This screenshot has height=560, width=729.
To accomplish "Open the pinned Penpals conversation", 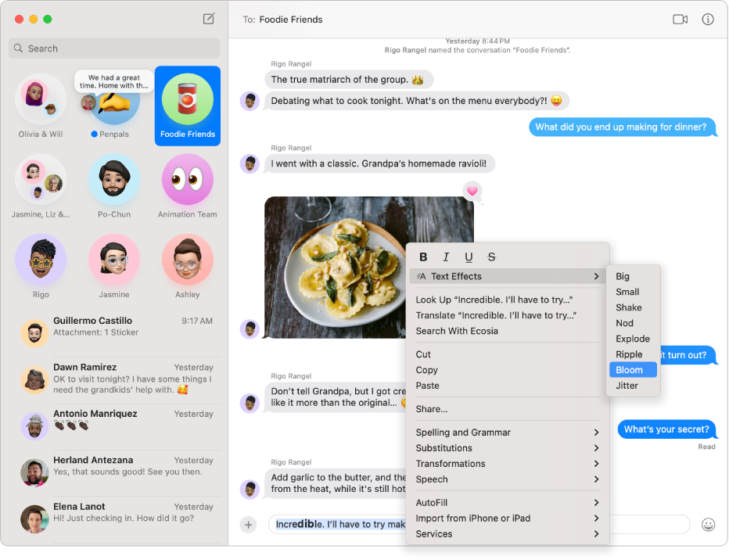I will tap(113, 106).
